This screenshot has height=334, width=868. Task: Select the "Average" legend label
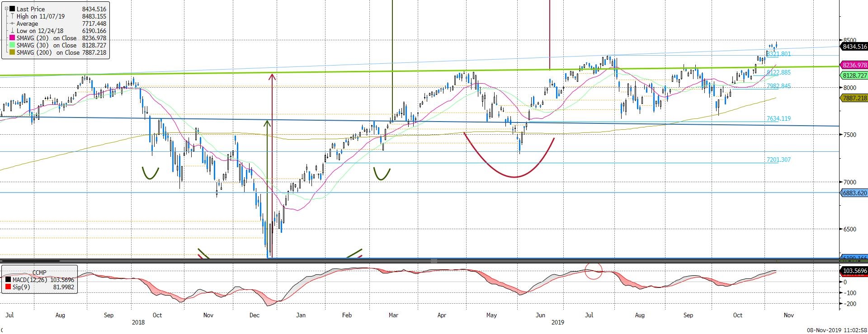tap(27, 24)
